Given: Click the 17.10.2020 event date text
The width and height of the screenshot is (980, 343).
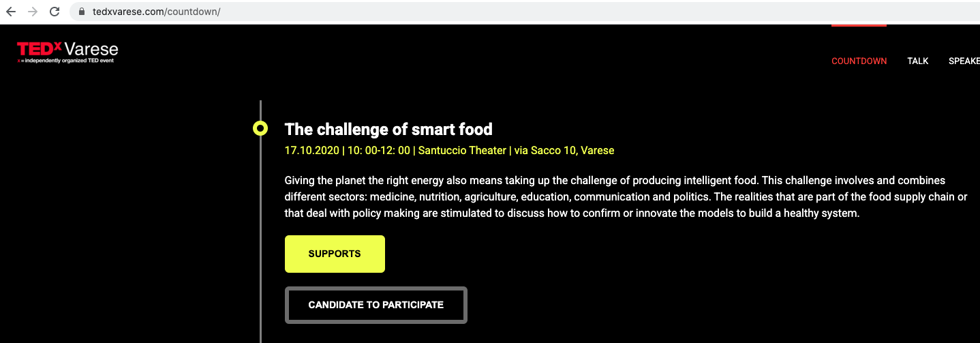Looking at the screenshot, I should [311, 150].
